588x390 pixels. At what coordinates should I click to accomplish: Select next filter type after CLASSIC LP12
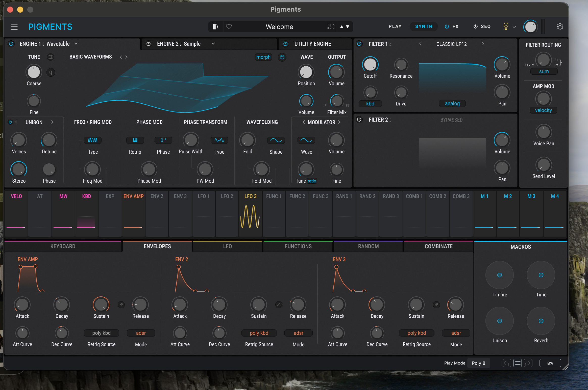[x=483, y=44]
